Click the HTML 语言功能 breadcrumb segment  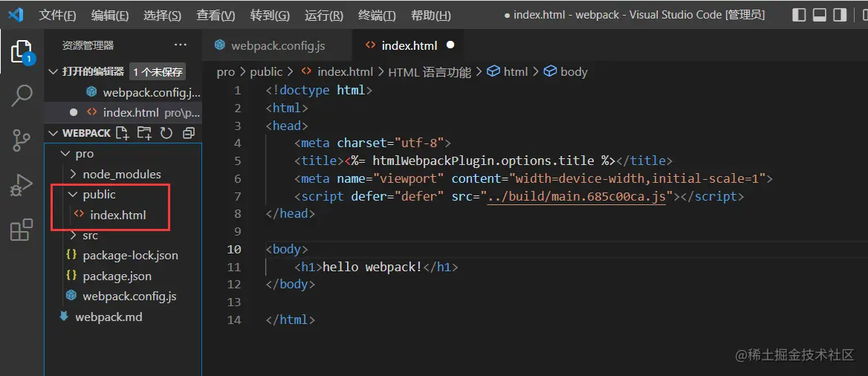coord(430,71)
